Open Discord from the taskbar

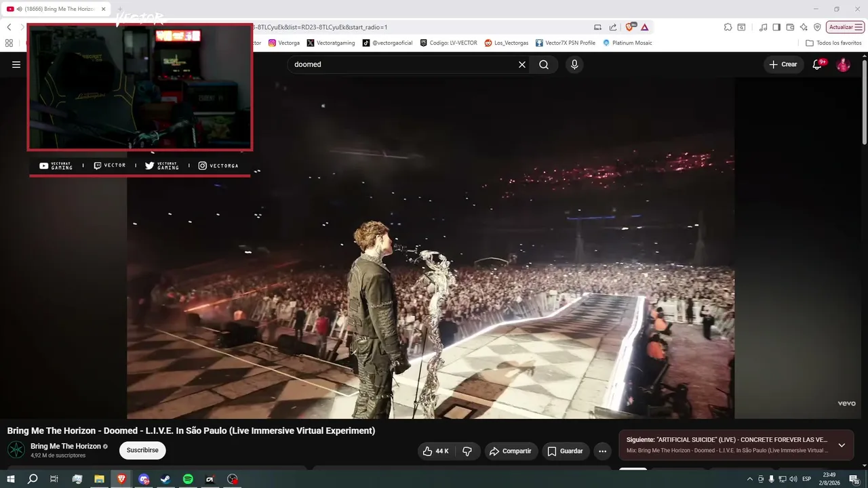(x=144, y=479)
